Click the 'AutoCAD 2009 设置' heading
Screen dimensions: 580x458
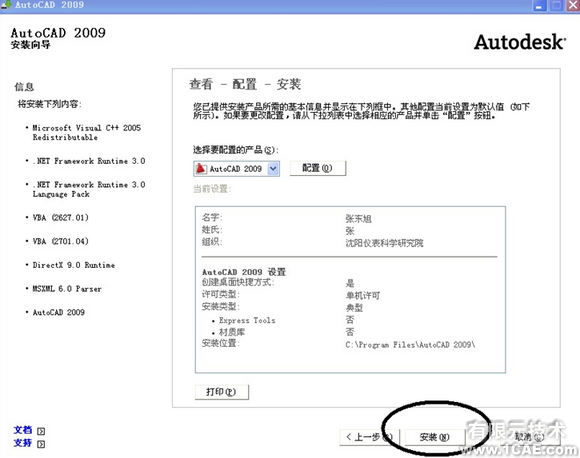pos(244,272)
